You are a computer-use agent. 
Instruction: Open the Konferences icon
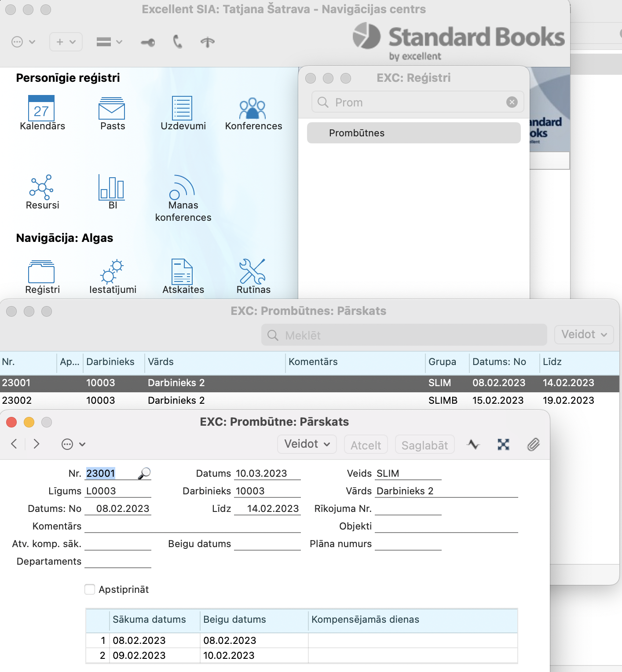click(252, 108)
